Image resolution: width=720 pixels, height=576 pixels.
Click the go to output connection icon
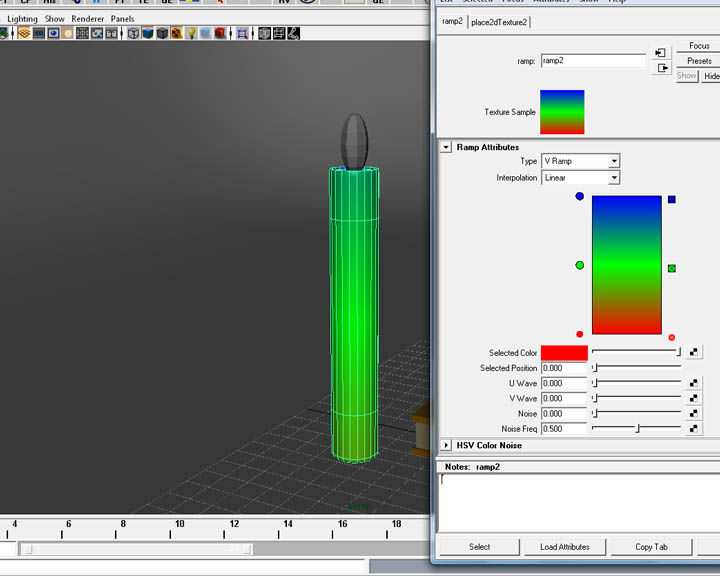tap(662, 68)
